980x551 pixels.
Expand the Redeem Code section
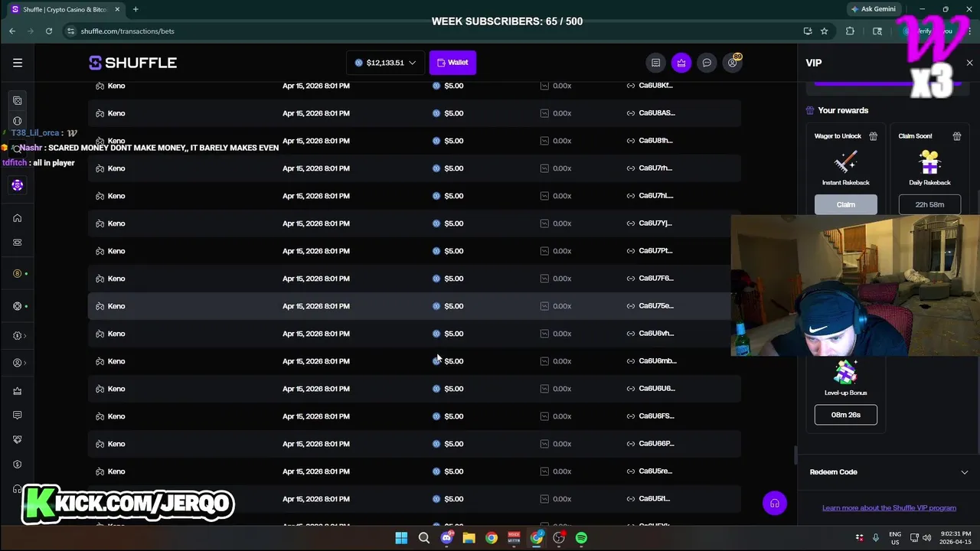point(889,472)
